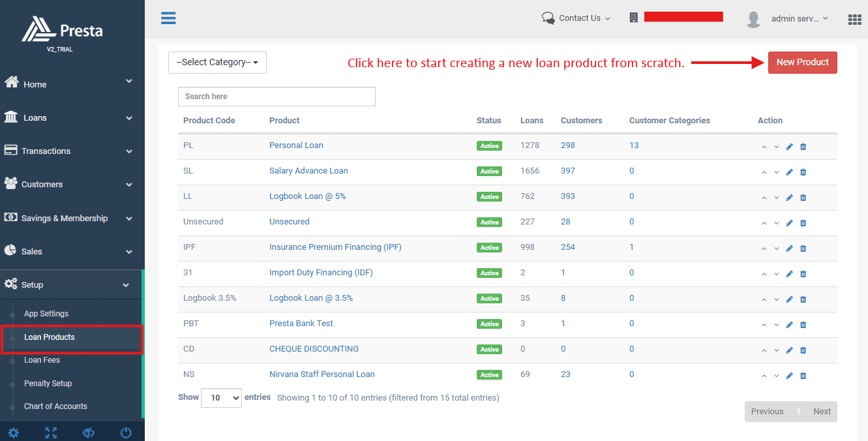
Task: Click the 13 customer categories value
Action: pyautogui.click(x=634, y=145)
